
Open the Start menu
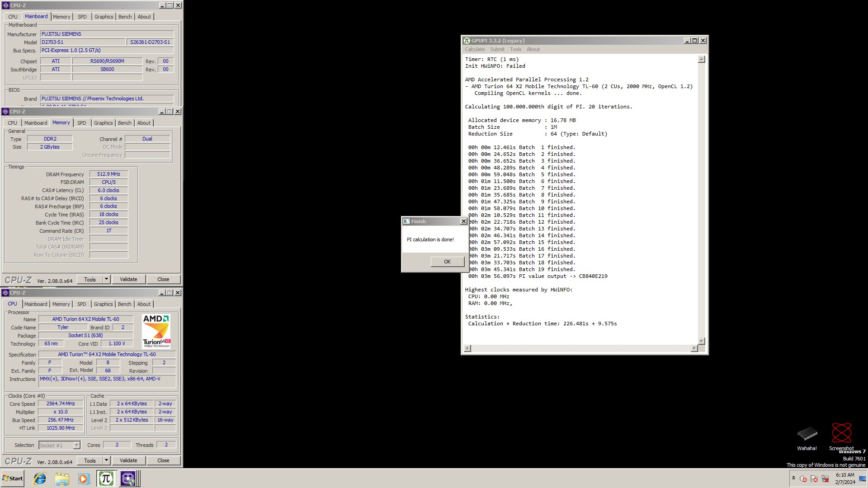click(13, 479)
